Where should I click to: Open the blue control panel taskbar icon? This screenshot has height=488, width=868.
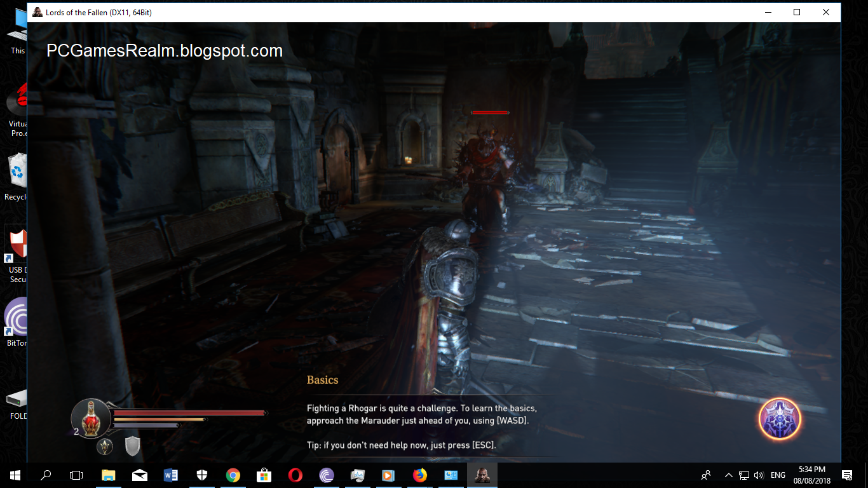(x=451, y=475)
